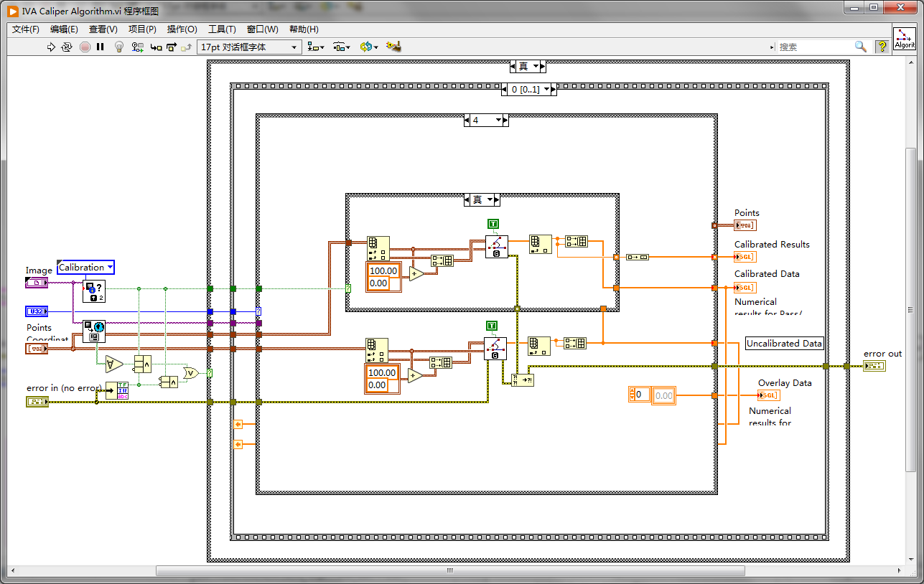This screenshot has height=584, width=924.
Task: Click the Run Continuously button
Action: (67, 47)
